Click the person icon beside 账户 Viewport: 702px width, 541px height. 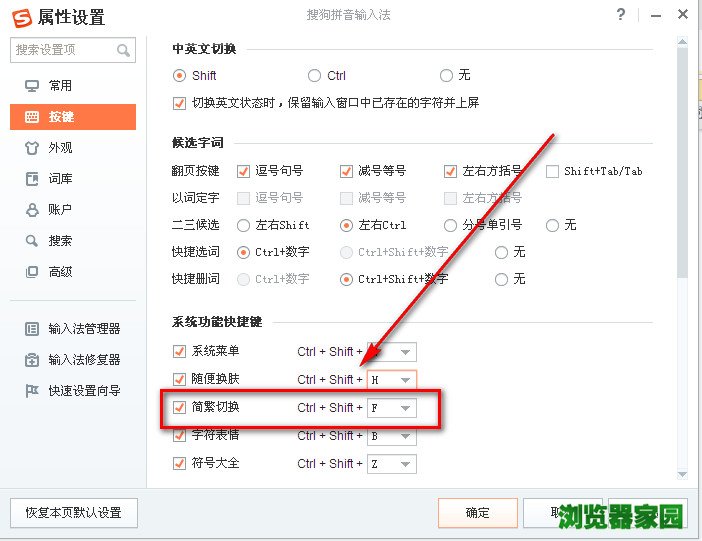coord(31,210)
